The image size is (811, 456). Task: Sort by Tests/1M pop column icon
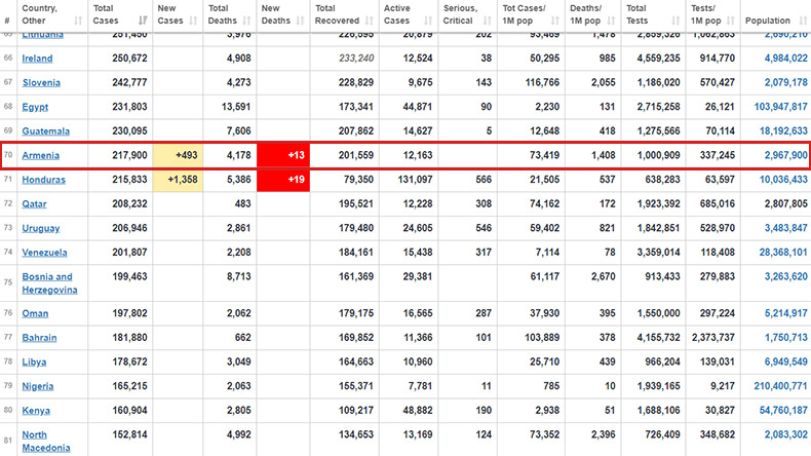[x=731, y=21]
